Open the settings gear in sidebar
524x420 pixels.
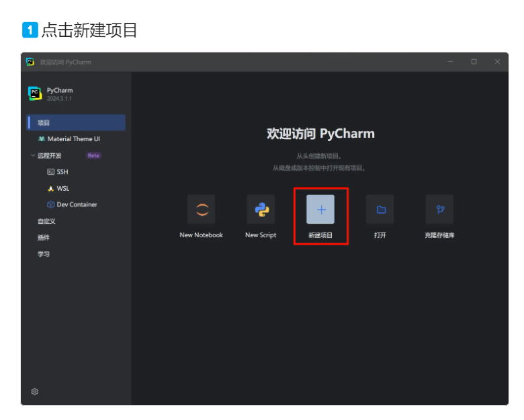(x=35, y=392)
